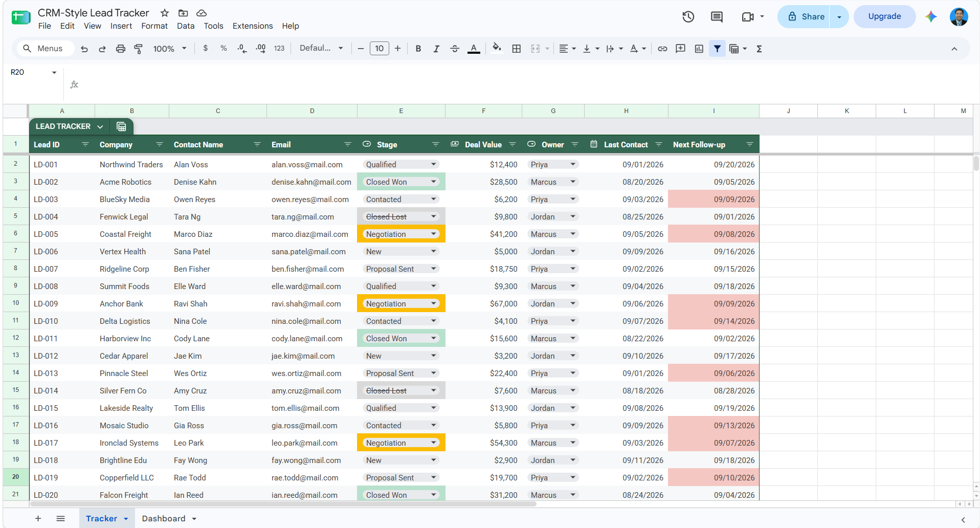Star the document title
Viewport: 980px width, 528px height.
point(165,13)
